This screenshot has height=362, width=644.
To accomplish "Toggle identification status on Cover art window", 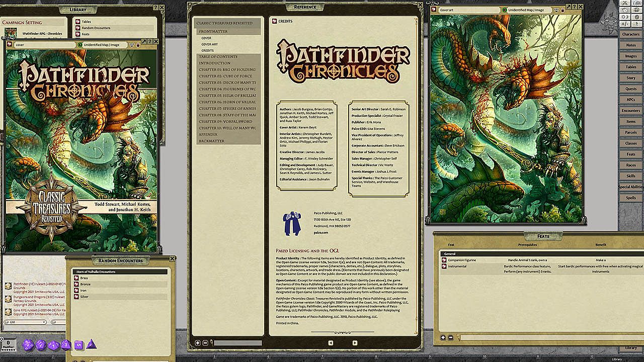I will tap(504, 10).
